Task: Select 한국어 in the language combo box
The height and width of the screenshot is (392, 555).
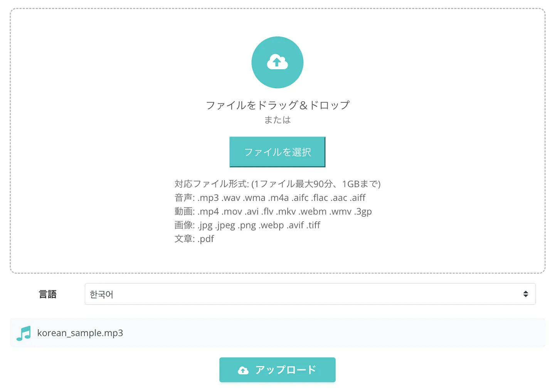Action: [x=310, y=294]
